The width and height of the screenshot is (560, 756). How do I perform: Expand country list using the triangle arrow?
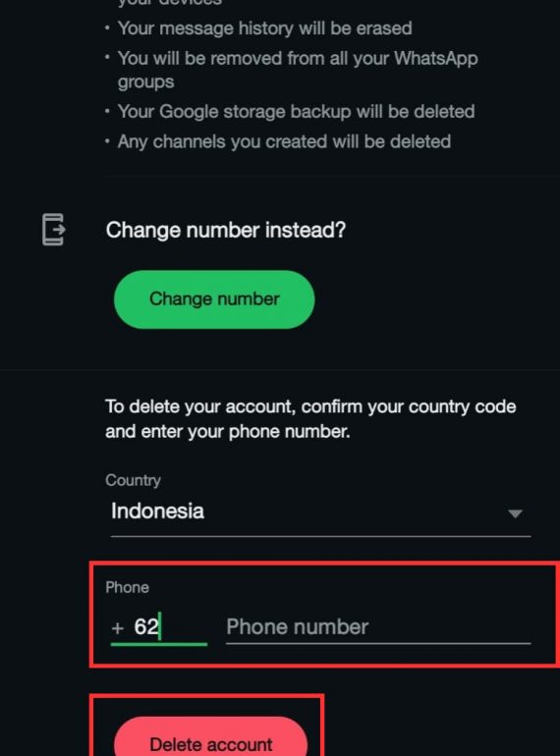click(515, 513)
